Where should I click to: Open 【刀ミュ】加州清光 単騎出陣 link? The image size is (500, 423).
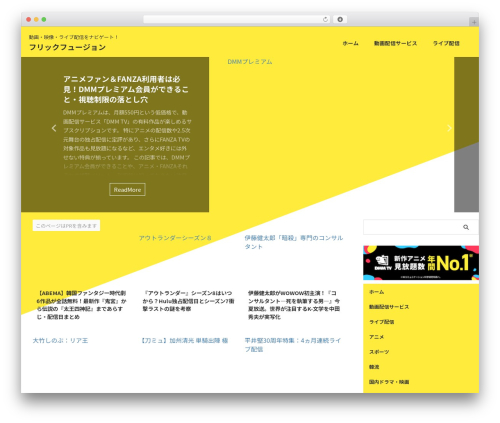pyautogui.click(x=184, y=341)
